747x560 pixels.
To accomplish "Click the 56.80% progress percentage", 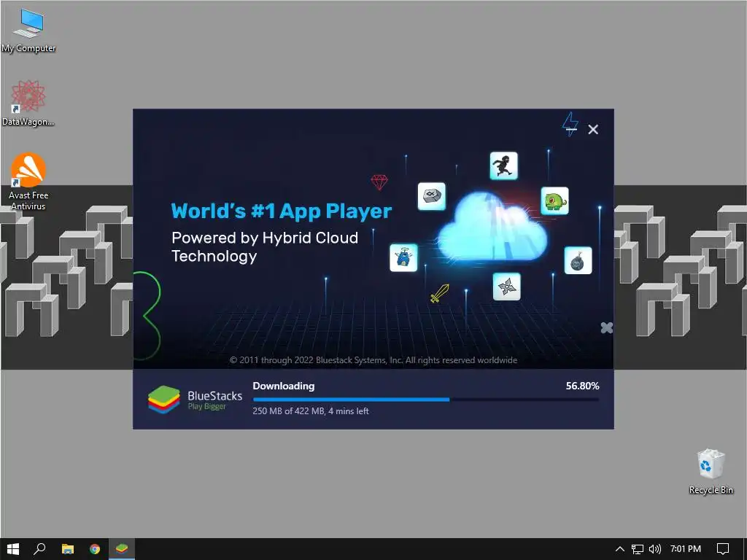I will 582,386.
